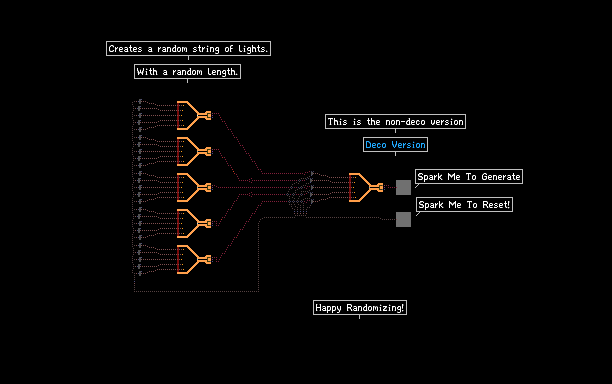Select the fourth orange funnel gate from top
The width and height of the screenshot is (612, 384).
point(194,223)
